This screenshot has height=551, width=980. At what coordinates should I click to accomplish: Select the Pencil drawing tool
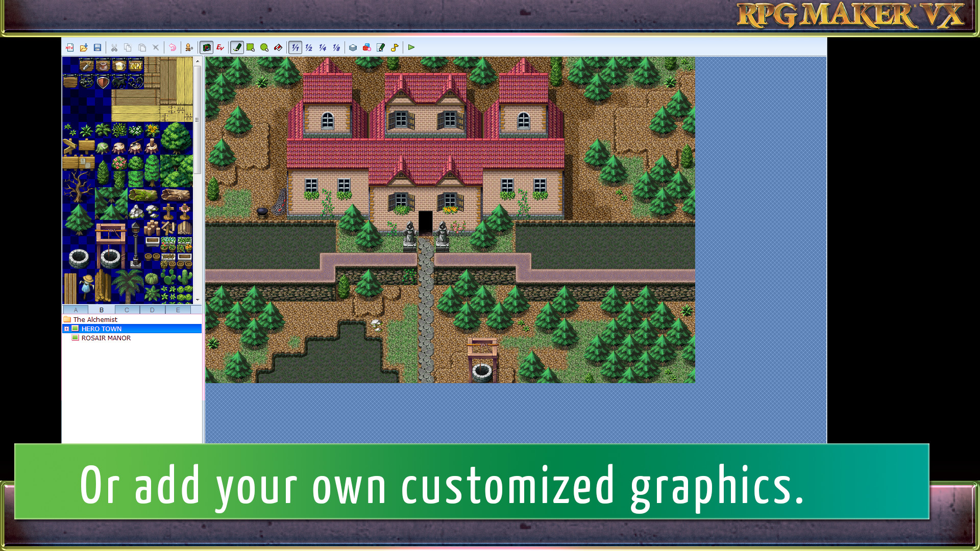[237, 47]
